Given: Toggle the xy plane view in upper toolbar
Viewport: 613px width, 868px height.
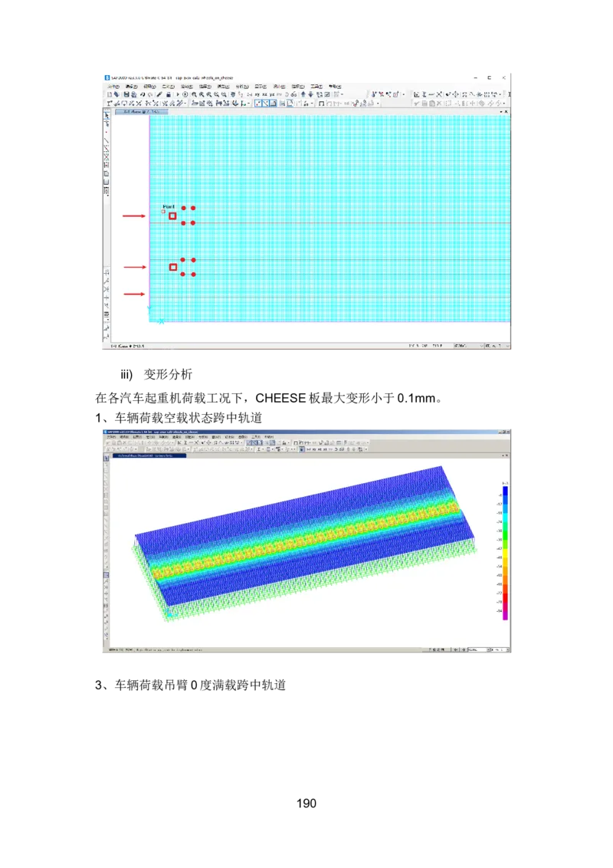Looking at the screenshot, I should 257,94.
